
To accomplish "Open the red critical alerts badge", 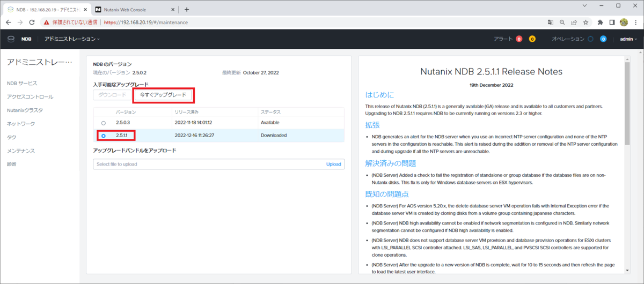I will (x=519, y=39).
